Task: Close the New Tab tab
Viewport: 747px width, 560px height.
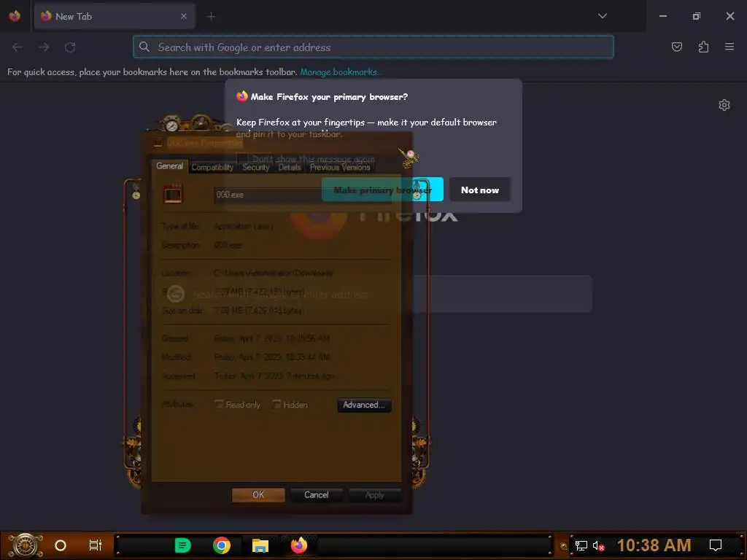Action: click(184, 16)
